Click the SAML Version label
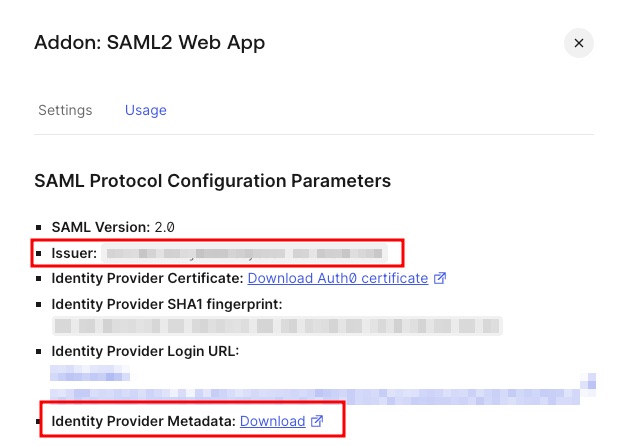This screenshot has width=628, height=446. pos(101,228)
